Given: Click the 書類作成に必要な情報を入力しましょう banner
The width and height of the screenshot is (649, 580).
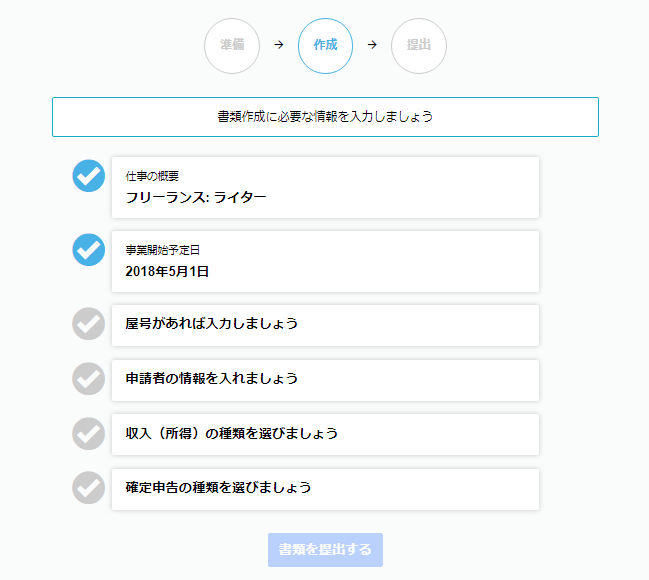Looking at the screenshot, I should pyautogui.click(x=325, y=117).
